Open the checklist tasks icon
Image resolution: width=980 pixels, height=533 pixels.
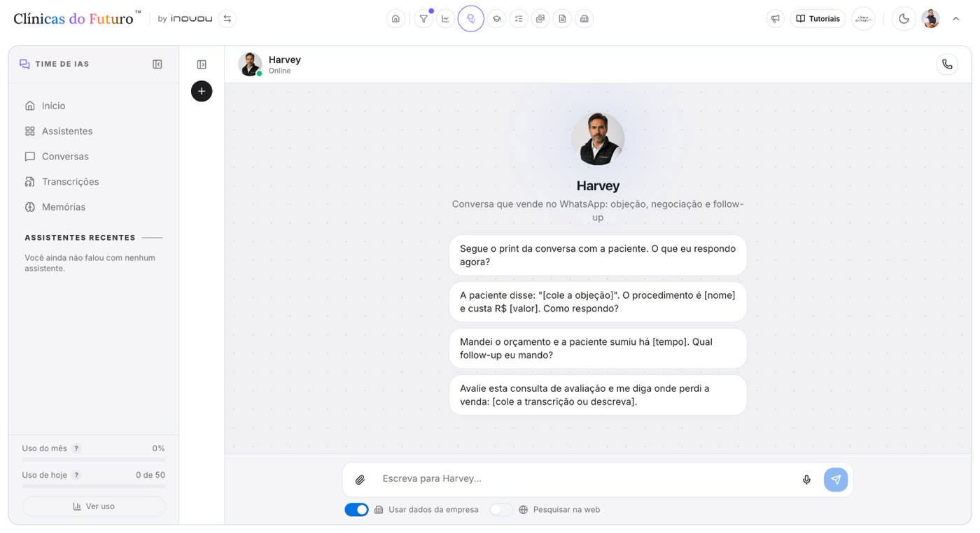(x=519, y=19)
